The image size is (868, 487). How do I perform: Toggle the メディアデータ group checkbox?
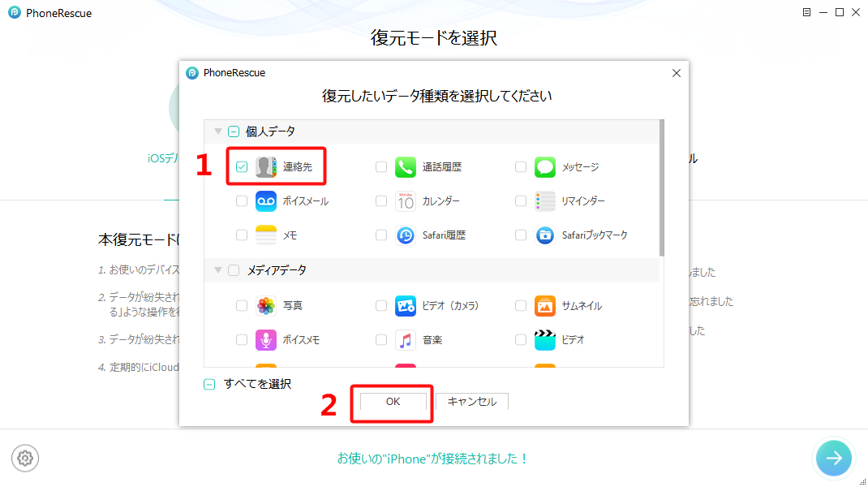(234, 270)
